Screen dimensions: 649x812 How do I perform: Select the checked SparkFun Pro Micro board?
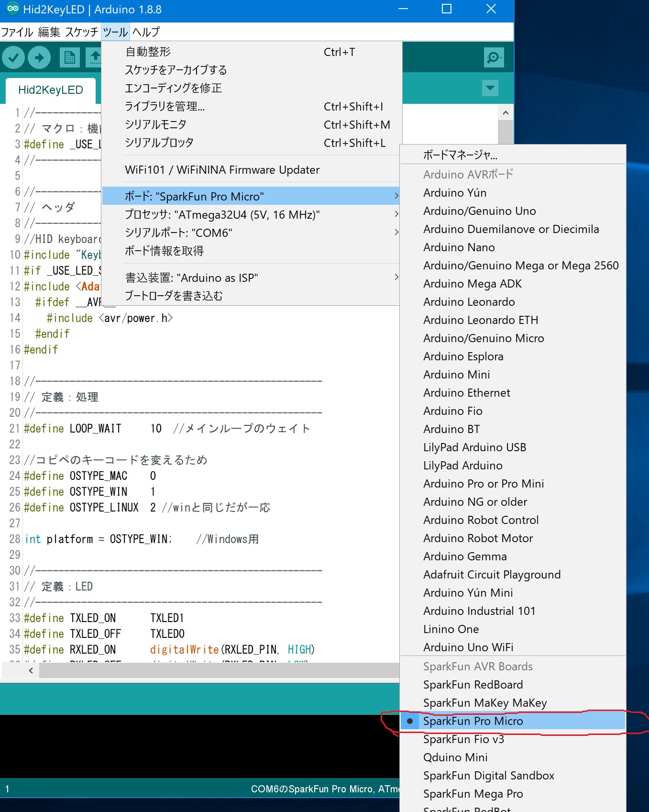[513, 721]
